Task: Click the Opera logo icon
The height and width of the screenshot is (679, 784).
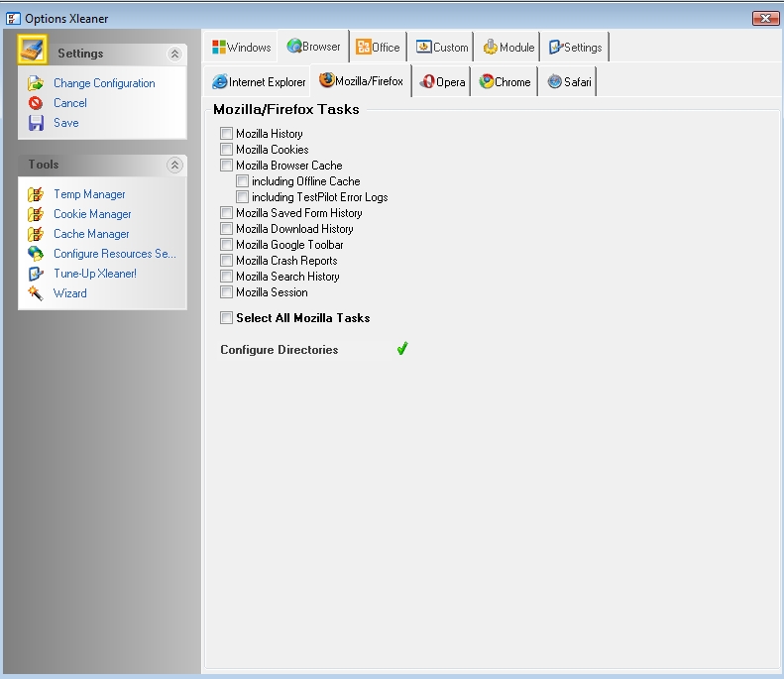Action: tap(427, 81)
